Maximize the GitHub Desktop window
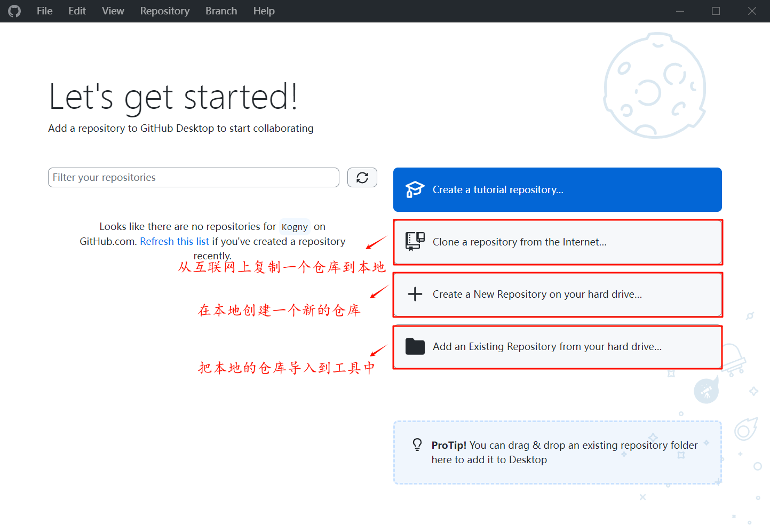The width and height of the screenshot is (770, 532). click(x=716, y=11)
